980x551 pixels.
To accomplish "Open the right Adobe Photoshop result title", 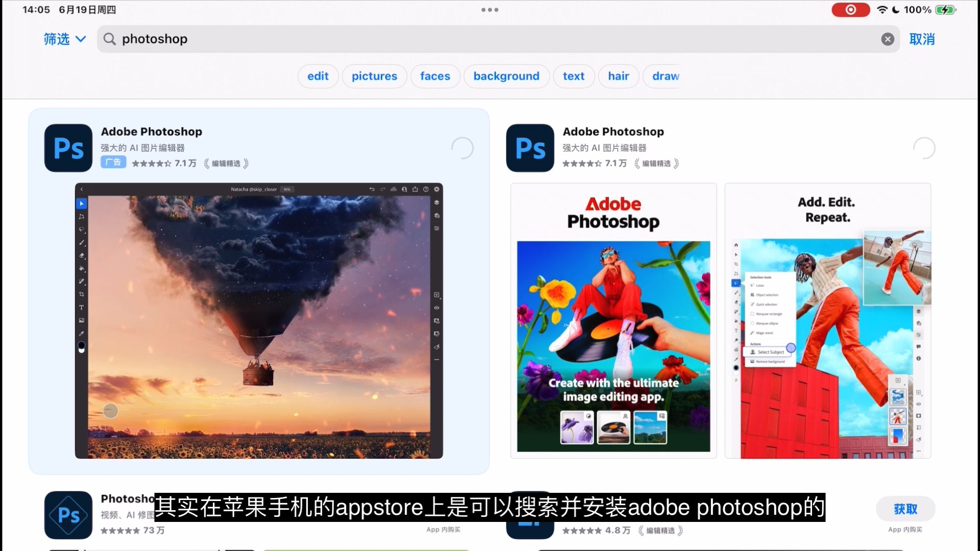I will click(x=613, y=132).
